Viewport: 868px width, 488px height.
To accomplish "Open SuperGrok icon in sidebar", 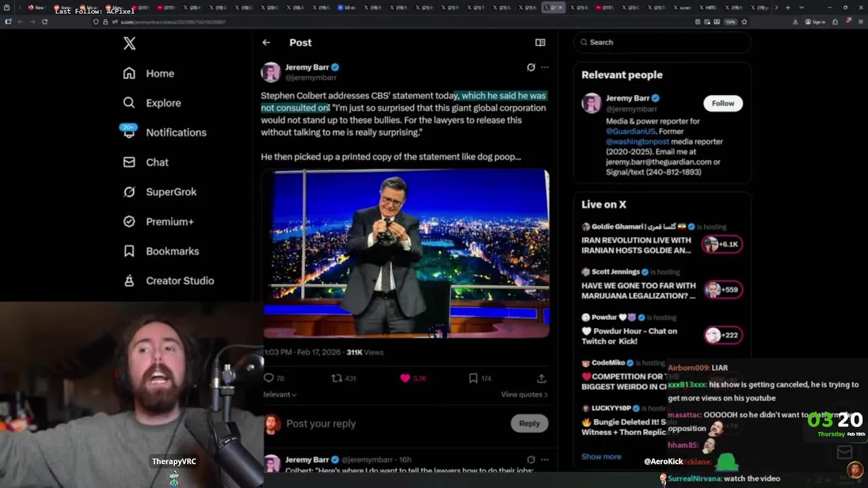I will click(129, 192).
